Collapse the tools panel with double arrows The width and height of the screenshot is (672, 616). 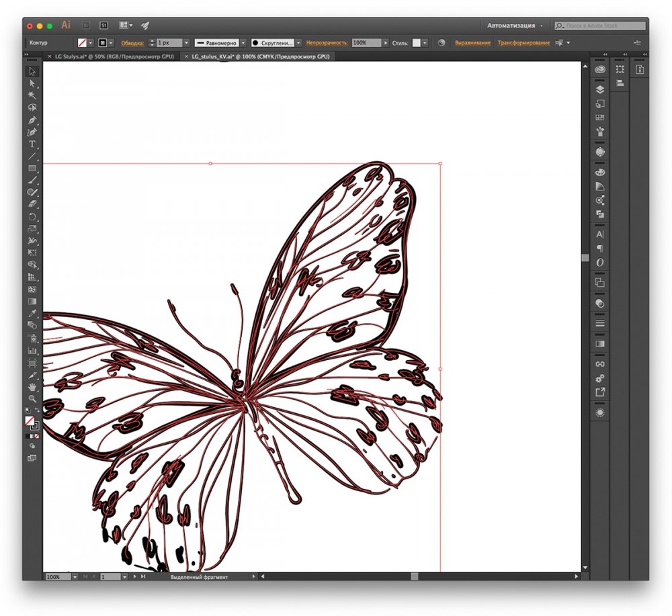tap(26, 54)
